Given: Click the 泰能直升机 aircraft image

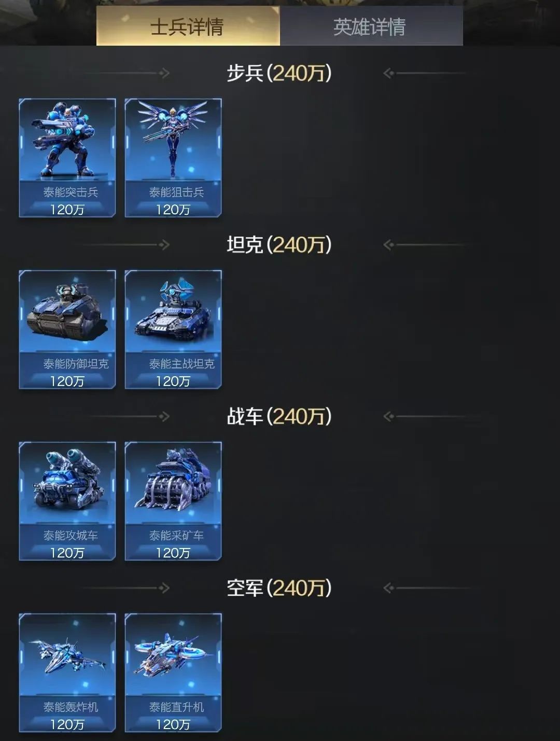Looking at the screenshot, I should tap(172, 653).
